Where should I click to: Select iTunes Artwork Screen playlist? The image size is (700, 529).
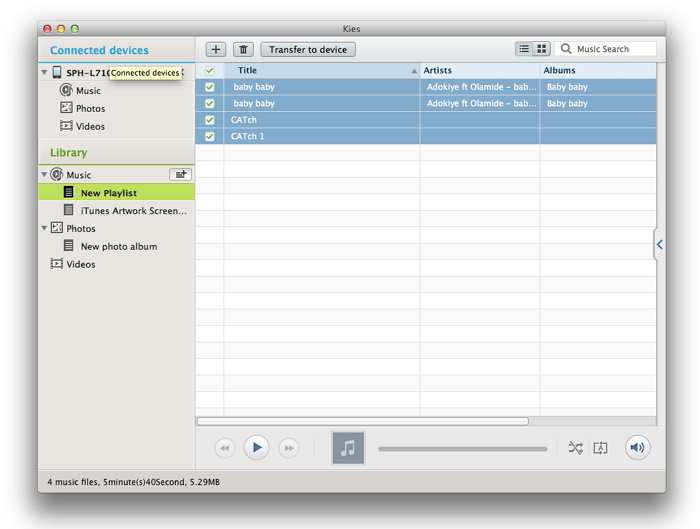point(117,210)
